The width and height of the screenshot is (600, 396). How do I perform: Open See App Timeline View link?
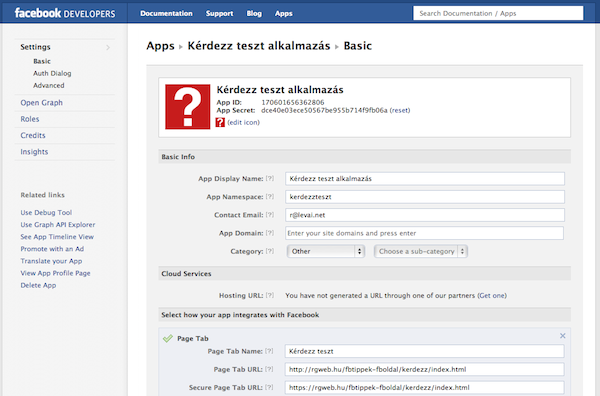coord(57,237)
